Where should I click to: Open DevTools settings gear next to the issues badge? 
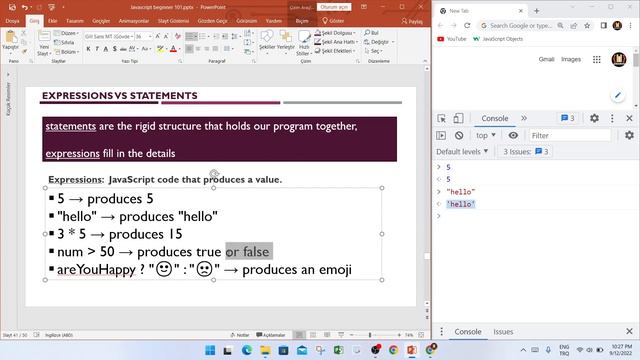pyautogui.click(x=594, y=118)
